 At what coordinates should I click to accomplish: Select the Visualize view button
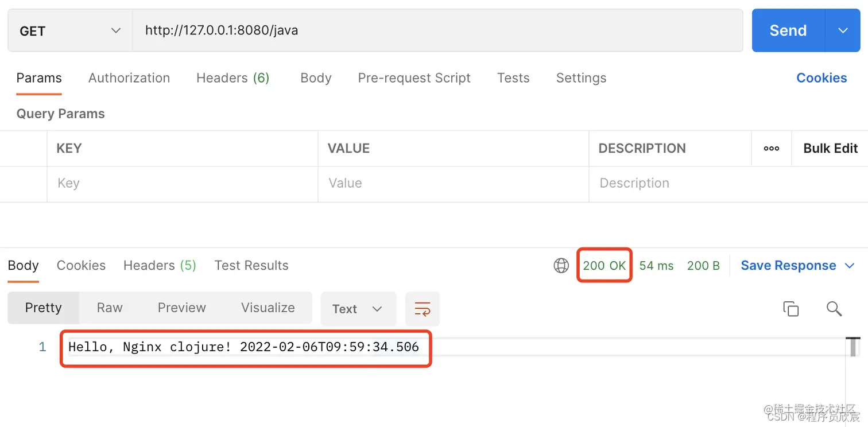coord(268,308)
